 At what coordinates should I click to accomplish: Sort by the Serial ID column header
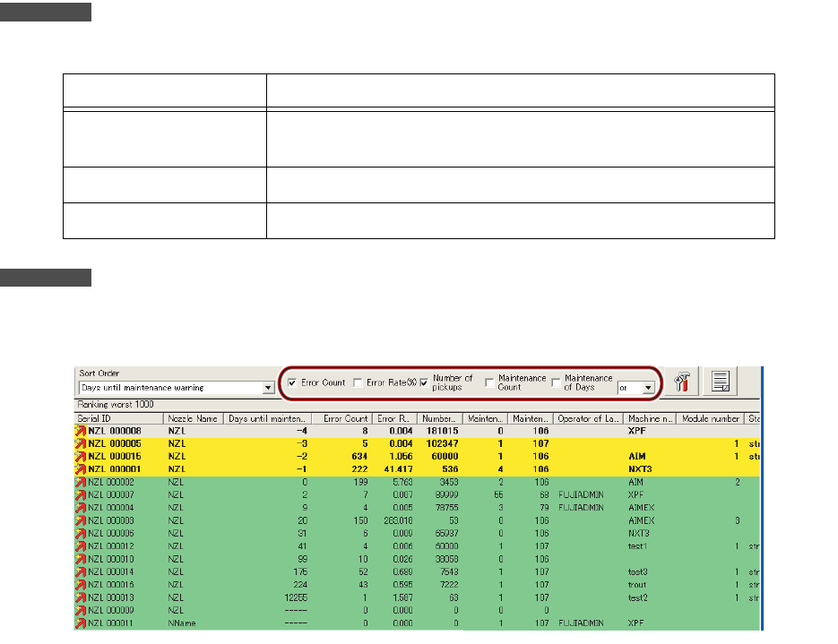pyautogui.click(x=118, y=418)
